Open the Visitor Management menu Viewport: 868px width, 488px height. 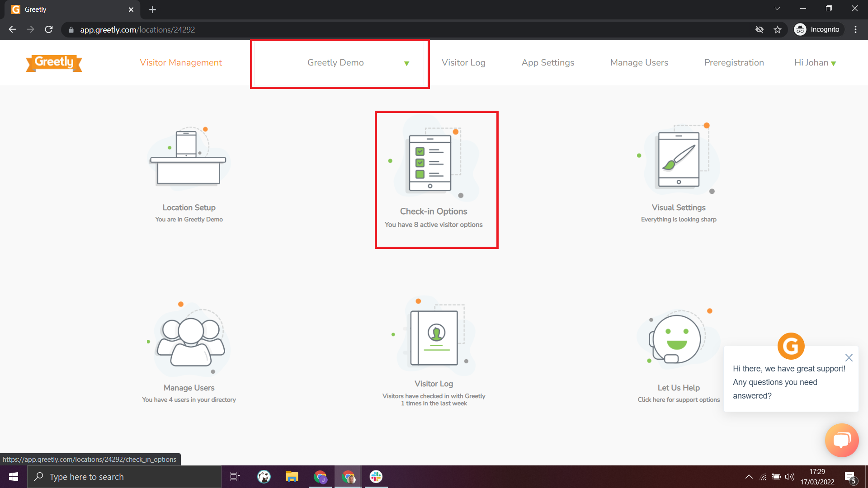pyautogui.click(x=180, y=62)
